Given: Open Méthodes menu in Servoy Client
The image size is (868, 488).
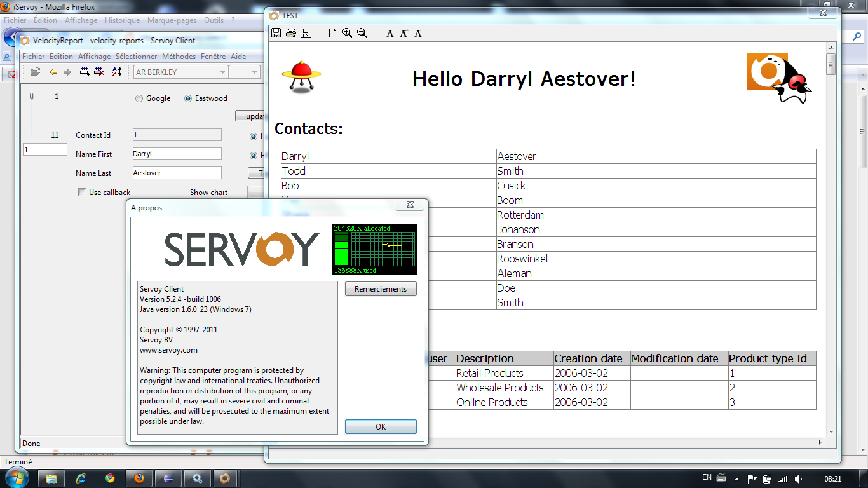Looking at the screenshot, I should (179, 57).
